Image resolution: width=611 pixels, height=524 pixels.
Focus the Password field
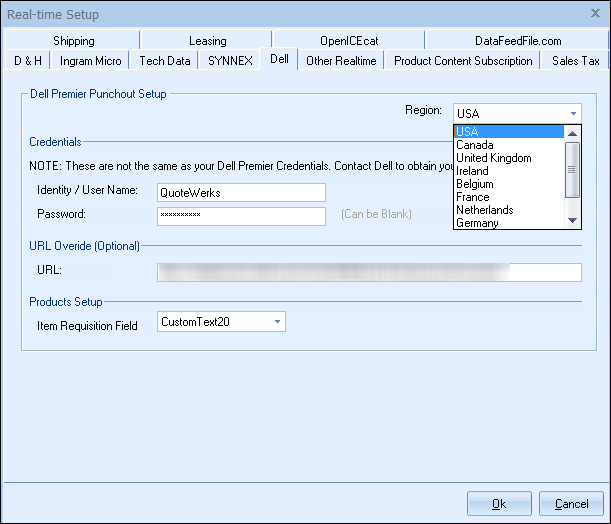click(241, 216)
